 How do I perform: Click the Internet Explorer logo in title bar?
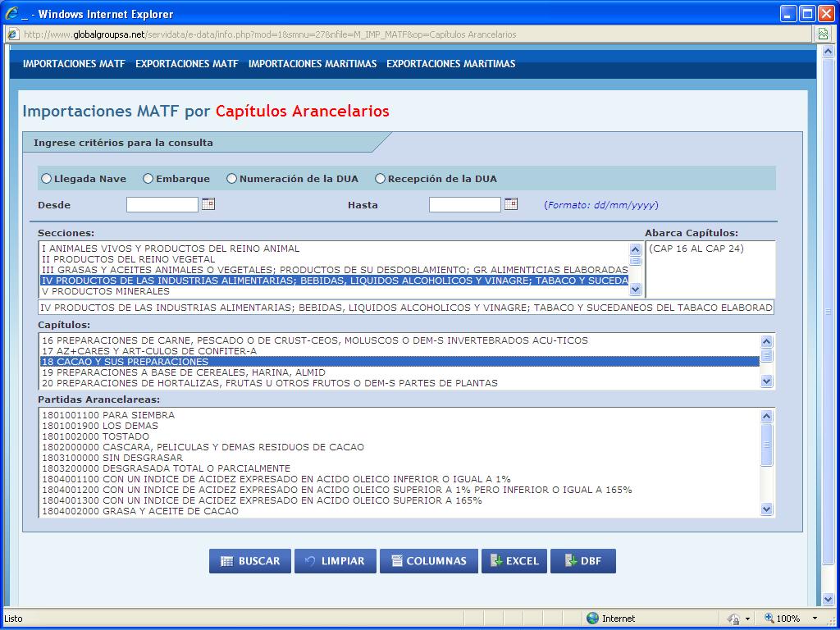click(11, 14)
